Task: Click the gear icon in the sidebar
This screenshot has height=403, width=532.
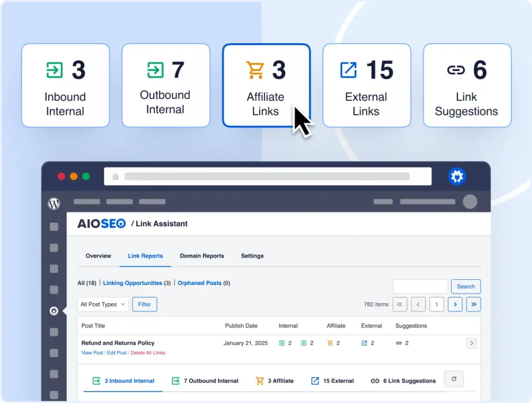Action: 54,311
